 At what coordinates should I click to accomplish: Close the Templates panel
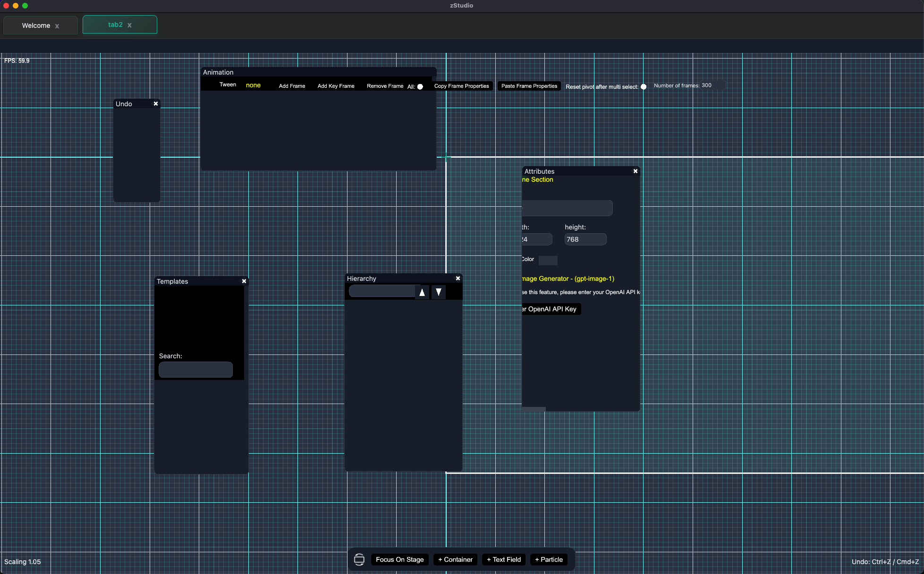point(244,281)
